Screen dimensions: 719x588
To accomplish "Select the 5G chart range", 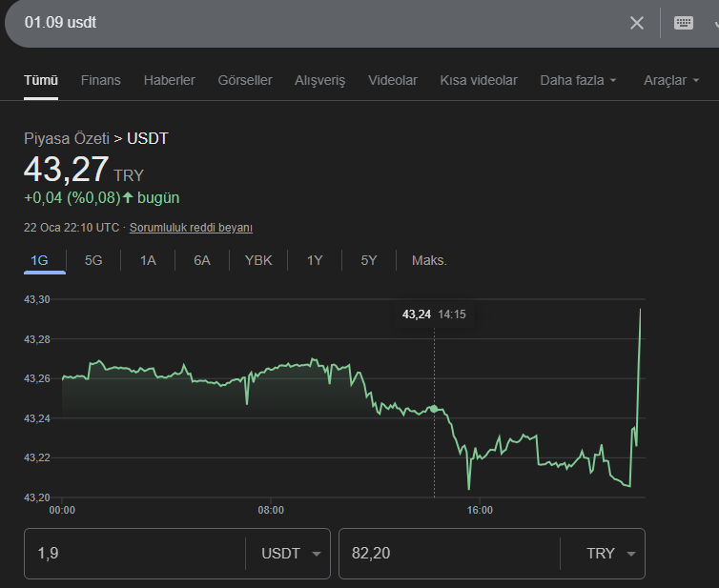I will point(93,260).
